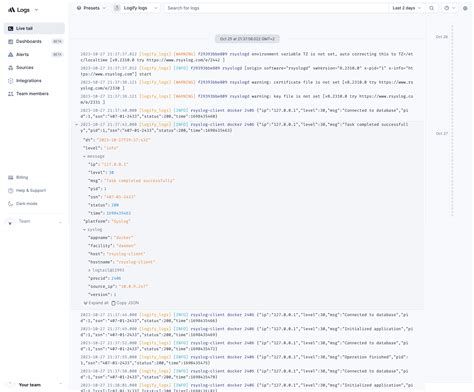
Task: Select the key file is not set warning line
Action: click(247, 99)
